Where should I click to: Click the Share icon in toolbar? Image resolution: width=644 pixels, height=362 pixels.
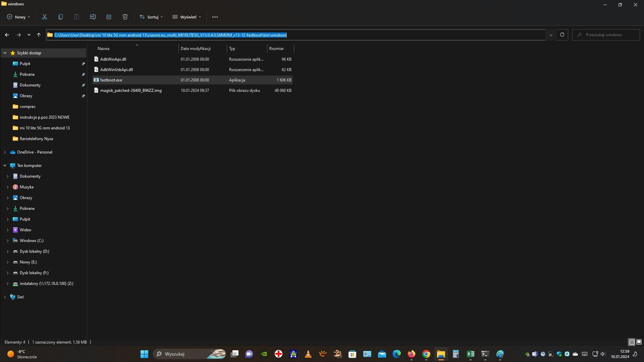coord(109,17)
